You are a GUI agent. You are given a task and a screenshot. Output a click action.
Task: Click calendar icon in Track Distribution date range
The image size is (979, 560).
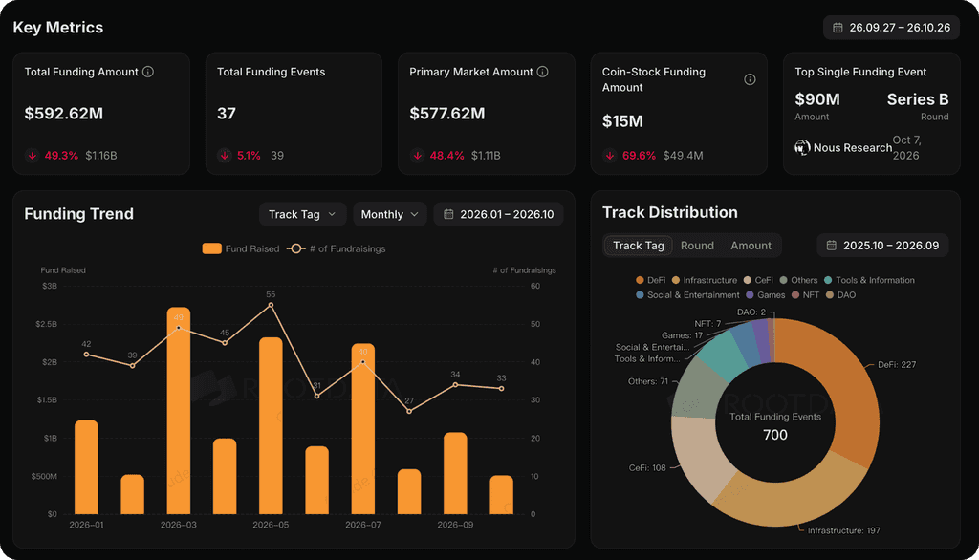(x=831, y=246)
